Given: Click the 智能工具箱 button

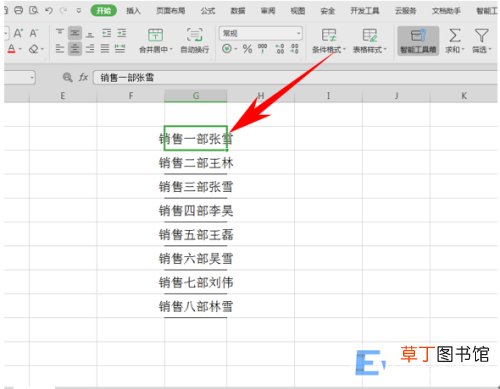Looking at the screenshot, I should [418, 41].
